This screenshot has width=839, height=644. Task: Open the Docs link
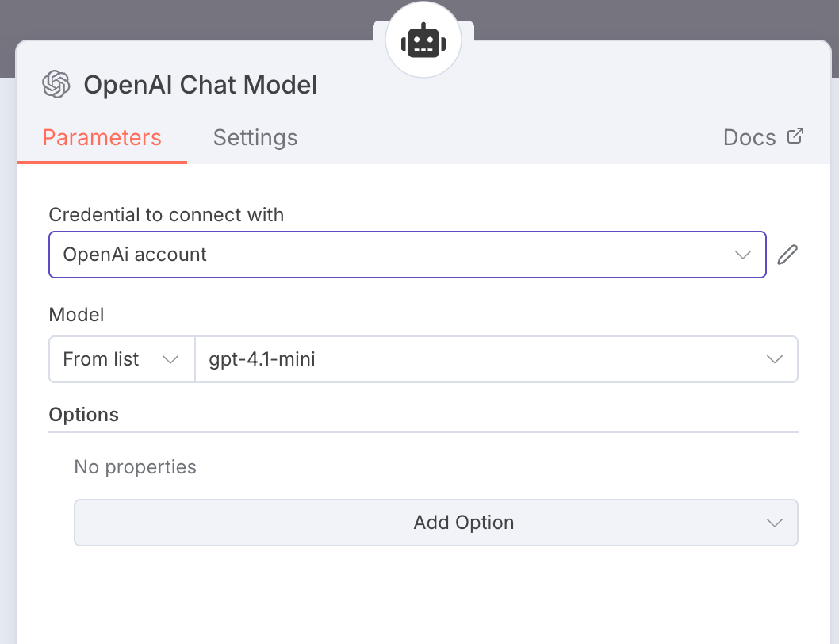click(x=749, y=138)
